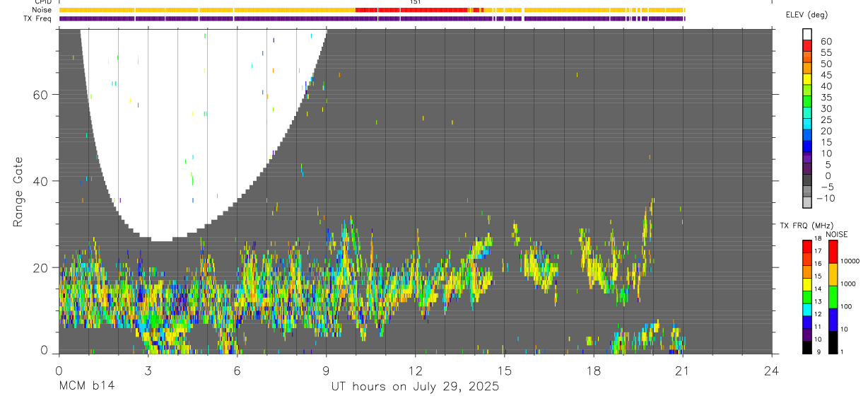This screenshot has width=868, height=401.
Task: Click the NOISE scale value "100"
Action: point(846,307)
